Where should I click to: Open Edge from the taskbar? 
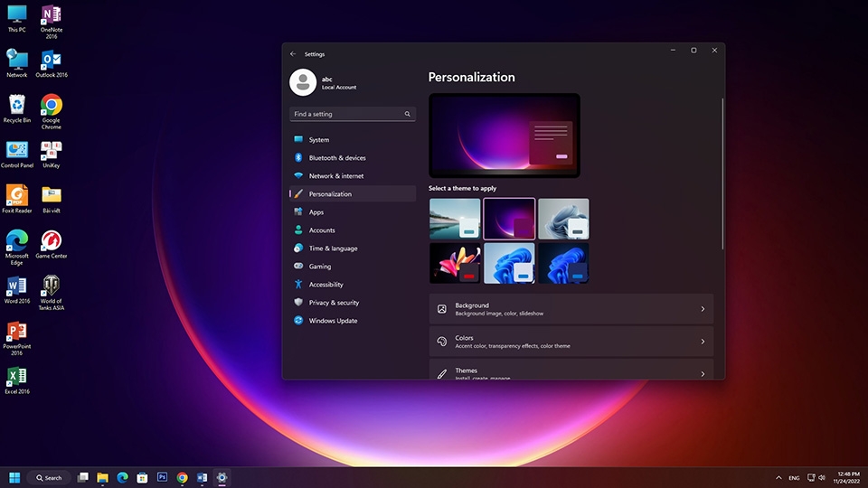coord(122,477)
